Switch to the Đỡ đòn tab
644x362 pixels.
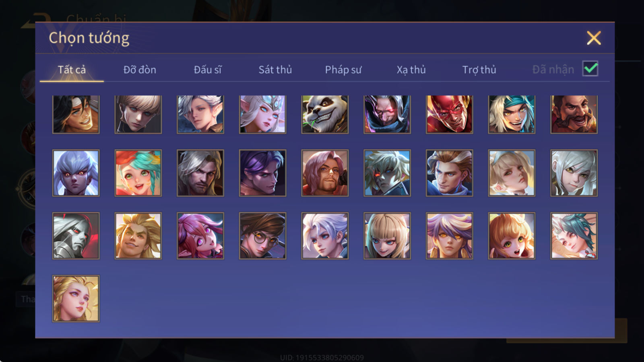[x=140, y=70]
